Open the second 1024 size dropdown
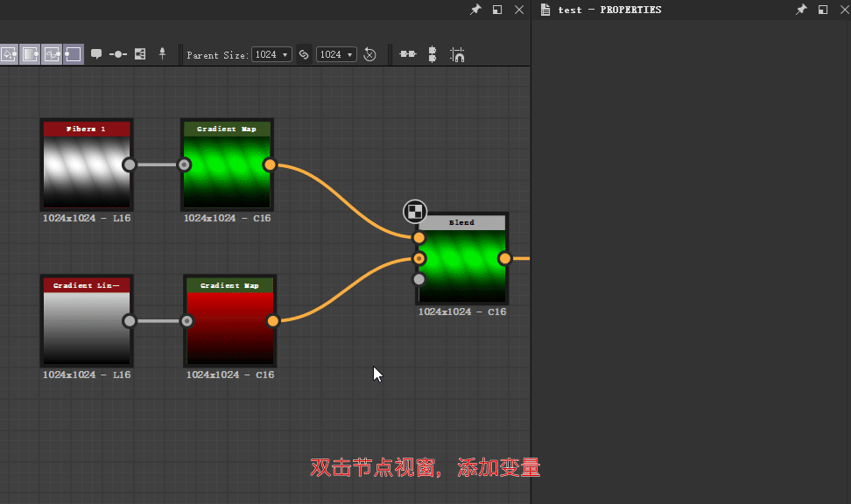851x504 pixels. (336, 54)
